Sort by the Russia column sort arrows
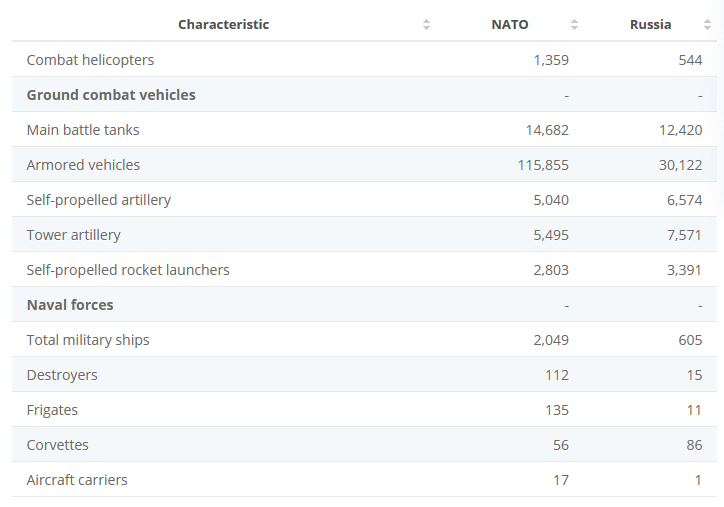The height and width of the screenshot is (507, 724). click(707, 24)
